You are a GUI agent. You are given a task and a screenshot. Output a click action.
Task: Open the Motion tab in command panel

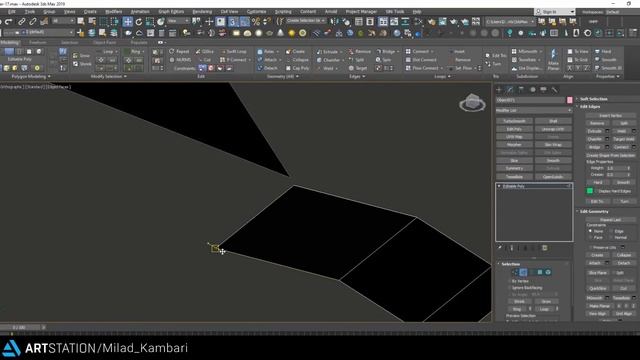532,89
